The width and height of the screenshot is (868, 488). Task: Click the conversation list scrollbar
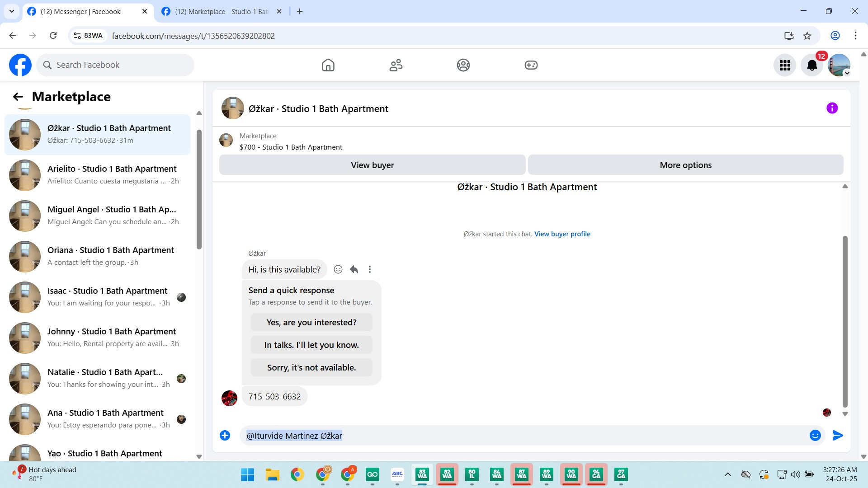[x=199, y=189]
